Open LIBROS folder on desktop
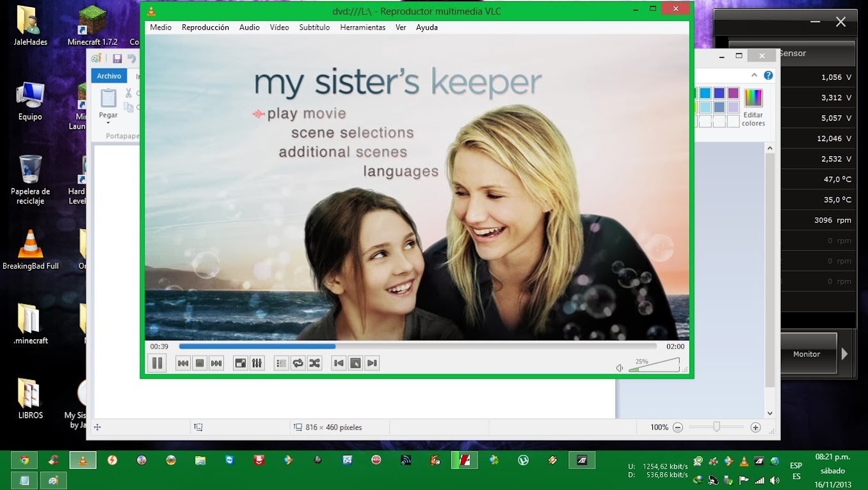The image size is (868, 490). (x=30, y=399)
